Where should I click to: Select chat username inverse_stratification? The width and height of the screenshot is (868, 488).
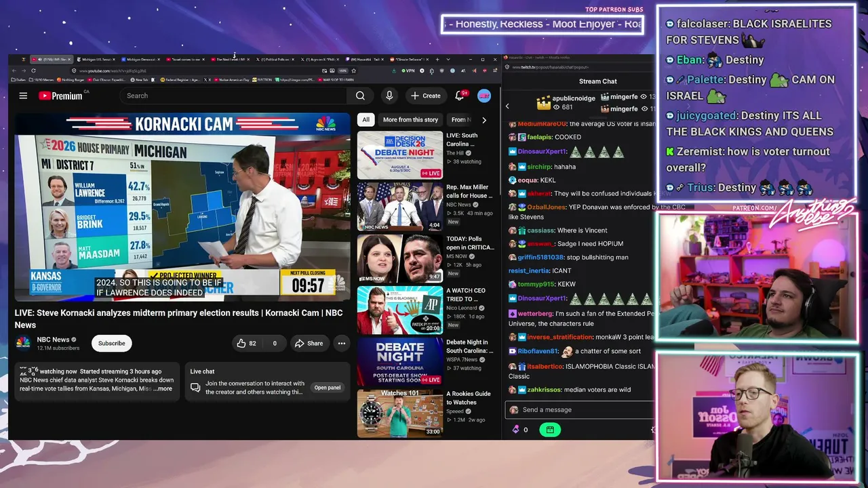pos(560,337)
